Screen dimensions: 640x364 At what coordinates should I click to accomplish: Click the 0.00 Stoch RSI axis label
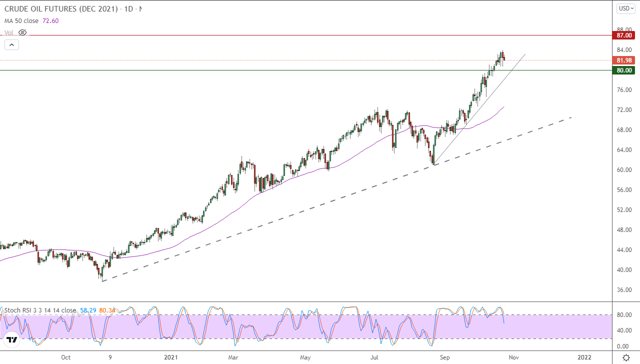pyautogui.click(x=622, y=346)
